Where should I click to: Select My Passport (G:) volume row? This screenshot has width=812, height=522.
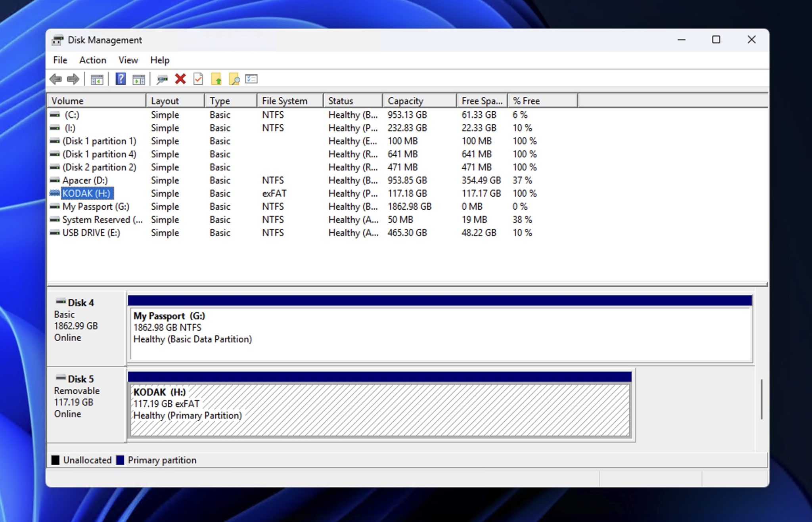(x=96, y=207)
